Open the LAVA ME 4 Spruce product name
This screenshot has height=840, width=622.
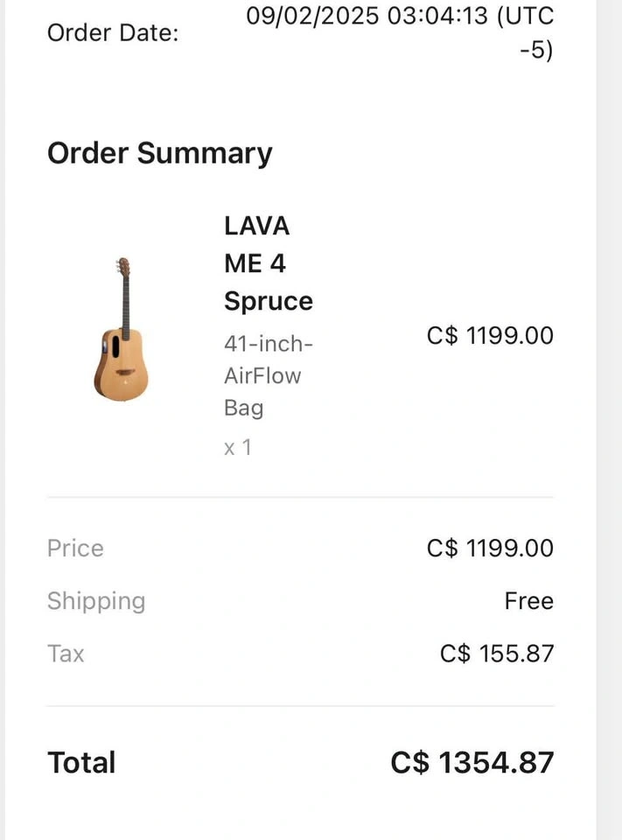click(268, 263)
